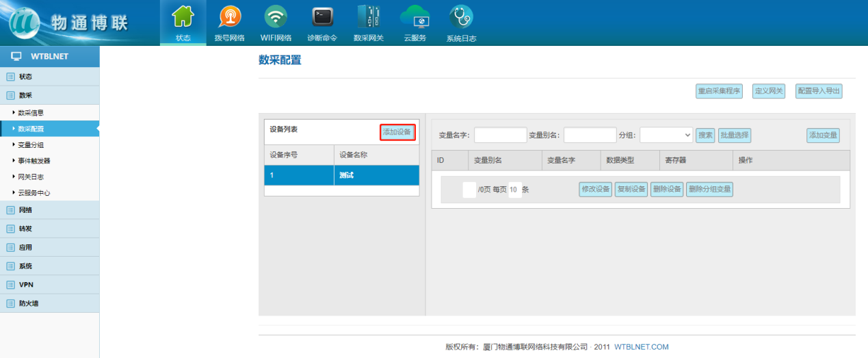Expand the 防火墙 sidebar section
Viewport: 868px width, 358px height.
[x=29, y=303]
